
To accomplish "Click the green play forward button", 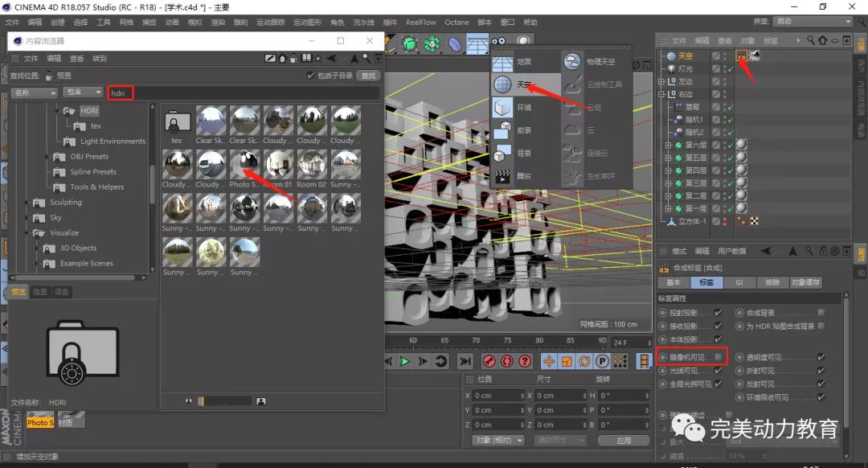I will tap(405, 362).
